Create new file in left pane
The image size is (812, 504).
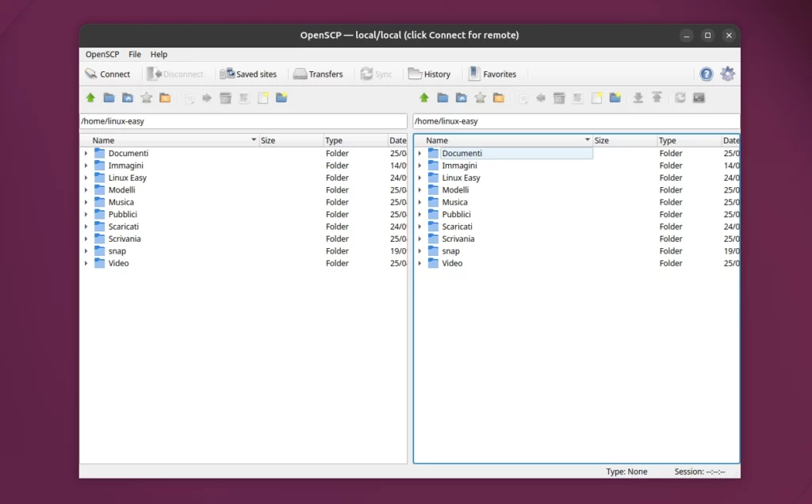pos(263,97)
